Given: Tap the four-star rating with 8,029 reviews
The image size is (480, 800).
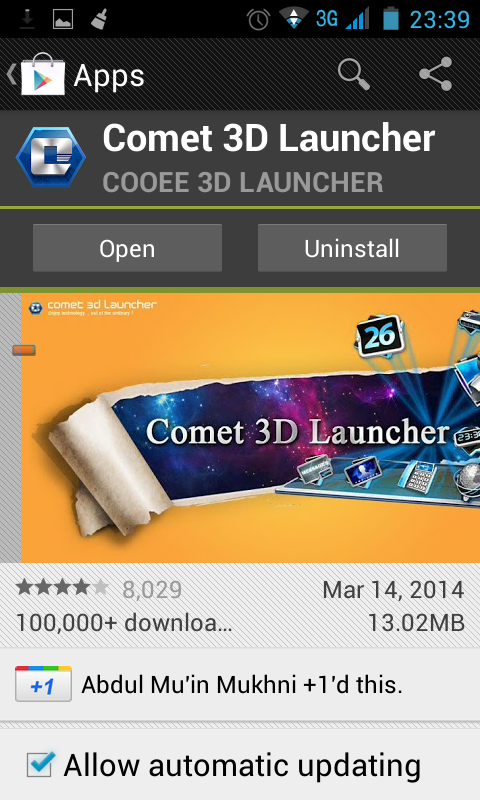Looking at the screenshot, I should 98,589.
